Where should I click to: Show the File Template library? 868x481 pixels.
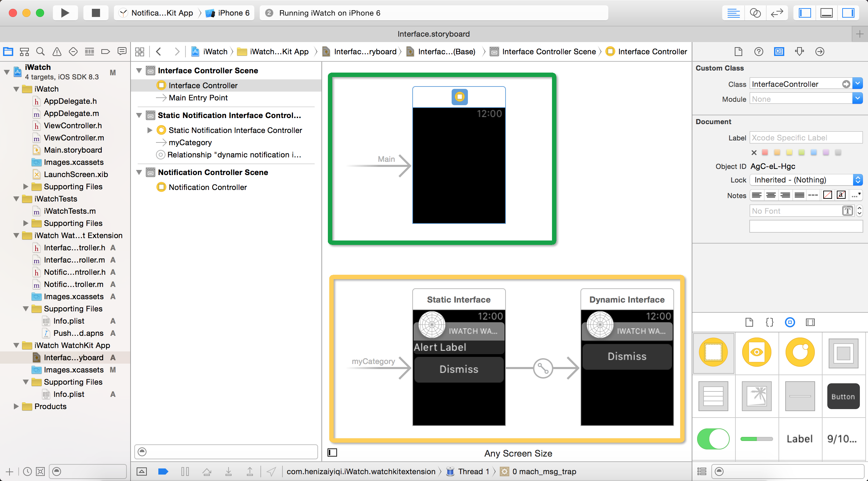(x=749, y=322)
